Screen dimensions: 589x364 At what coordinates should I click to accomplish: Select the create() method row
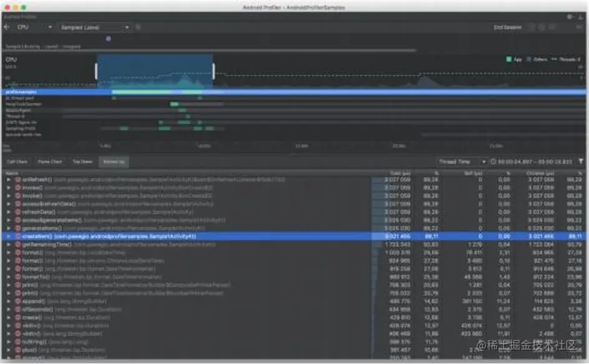[294, 317]
